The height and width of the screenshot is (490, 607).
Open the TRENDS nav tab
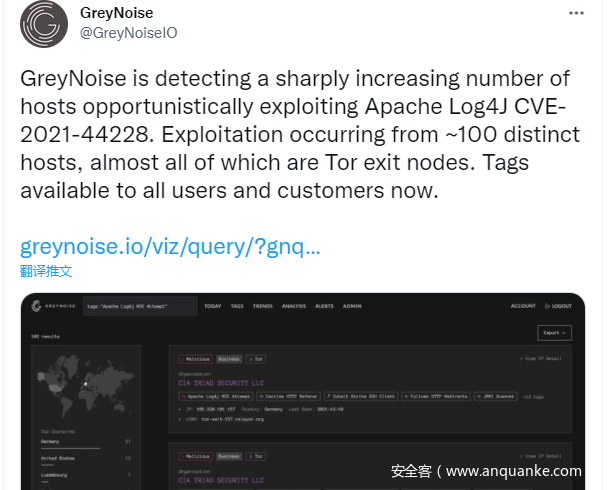(x=263, y=306)
